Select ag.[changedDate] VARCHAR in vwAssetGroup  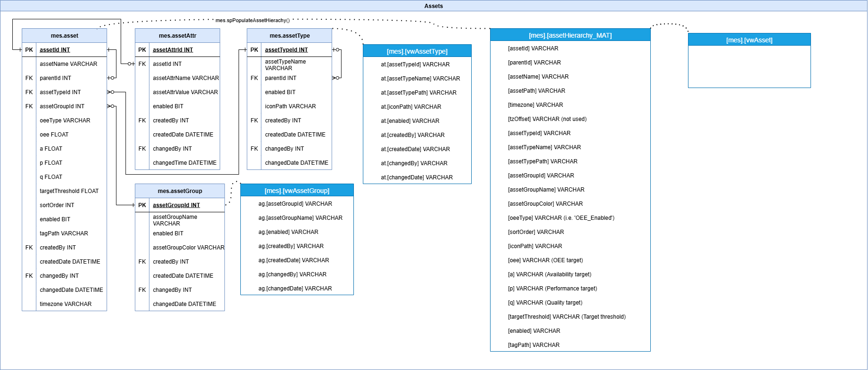pos(297,289)
